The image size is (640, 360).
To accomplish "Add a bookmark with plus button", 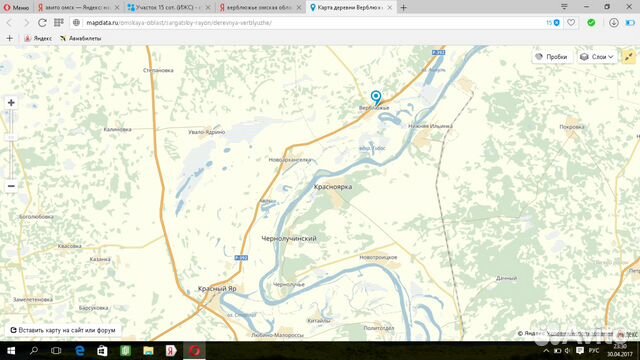I will coord(9,38).
